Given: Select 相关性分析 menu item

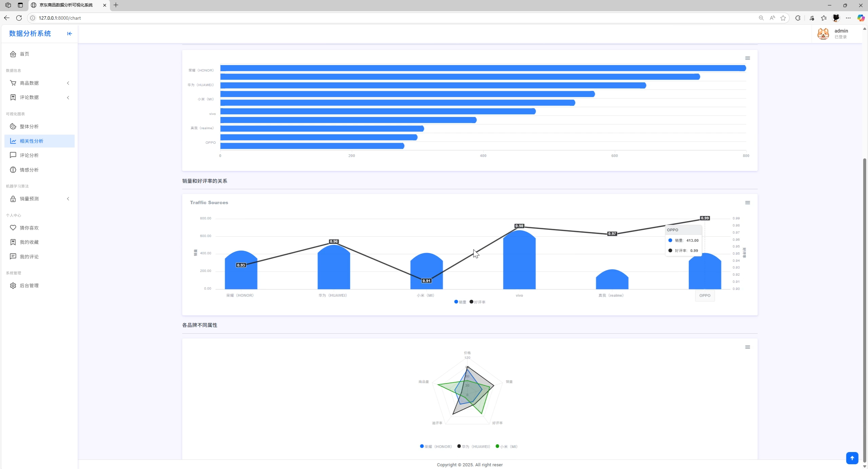Looking at the screenshot, I should 39,141.
